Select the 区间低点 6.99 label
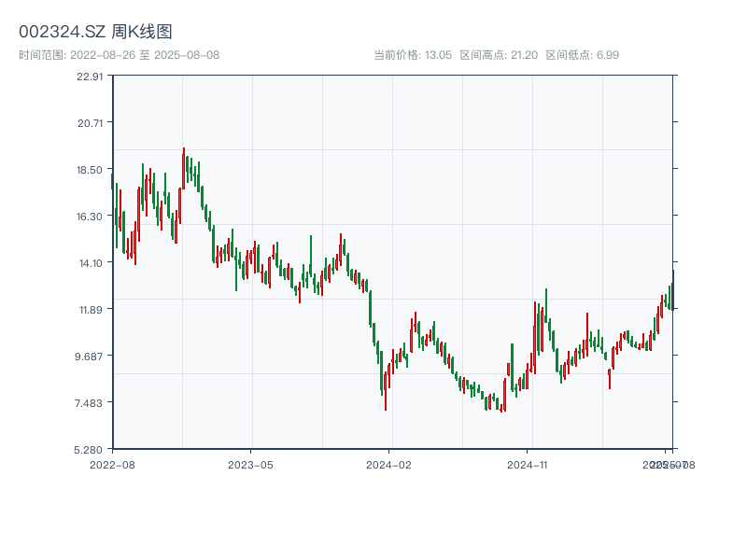 click(x=582, y=55)
